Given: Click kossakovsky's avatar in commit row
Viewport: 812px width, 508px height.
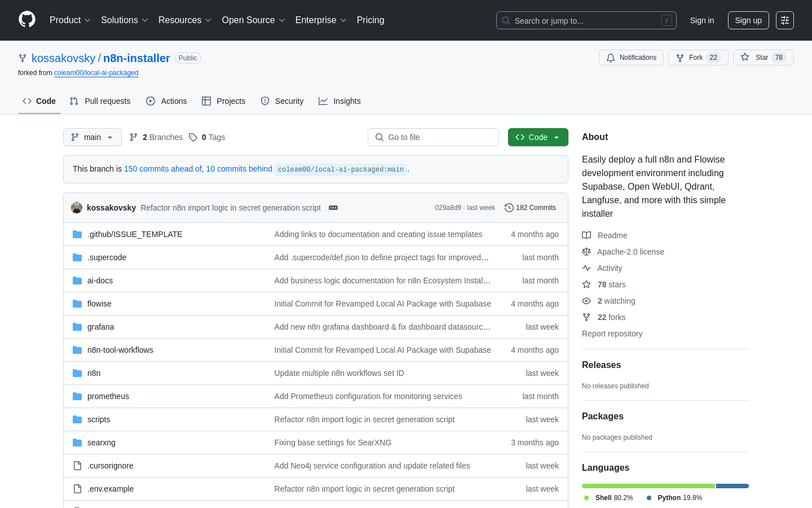Looking at the screenshot, I should (x=77, y=208).
